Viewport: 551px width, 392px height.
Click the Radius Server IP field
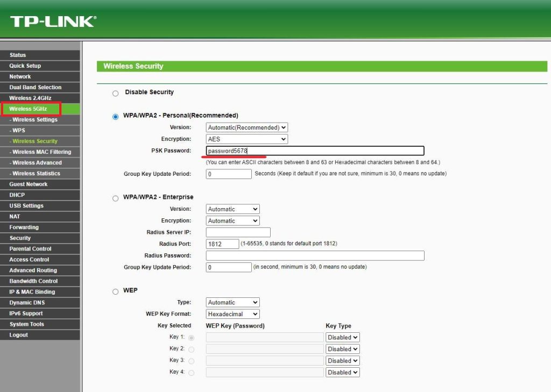click(x=237, y=232)
